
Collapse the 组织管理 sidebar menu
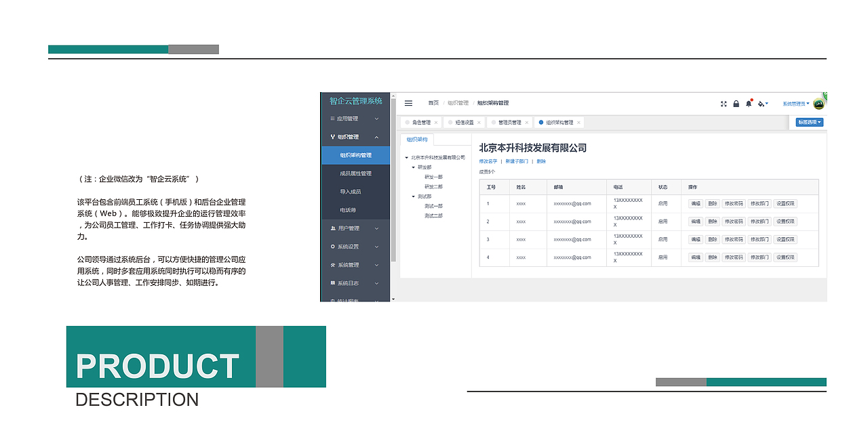pyautogui.click(x=377, y=137)
